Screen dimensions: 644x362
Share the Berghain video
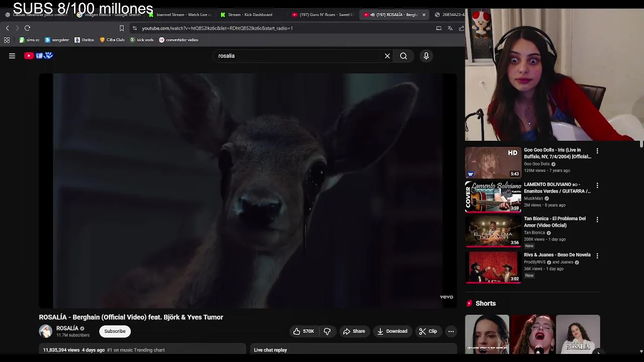tap(354, 331)
